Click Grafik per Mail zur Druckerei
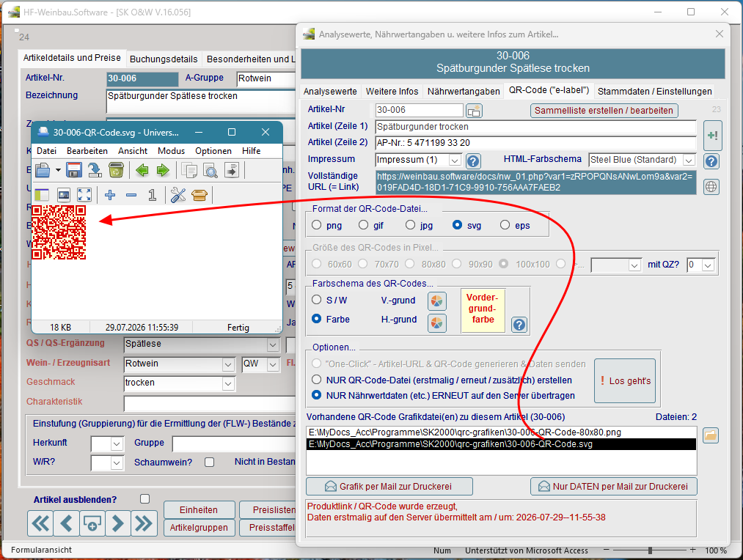The width and height of the screenshot is (743, 560). (389, 487)
